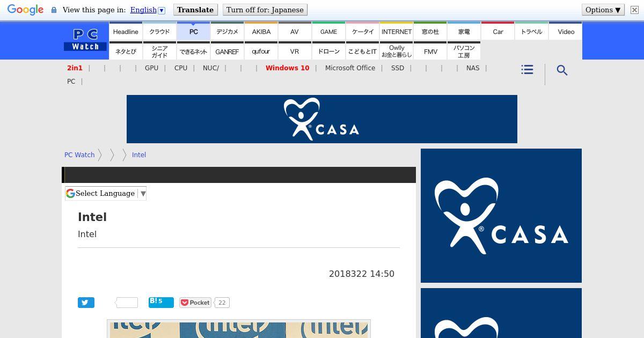Screen dimensions: 644x338
Task: Open the ネタとぴ tab
Action: (126, 52)
